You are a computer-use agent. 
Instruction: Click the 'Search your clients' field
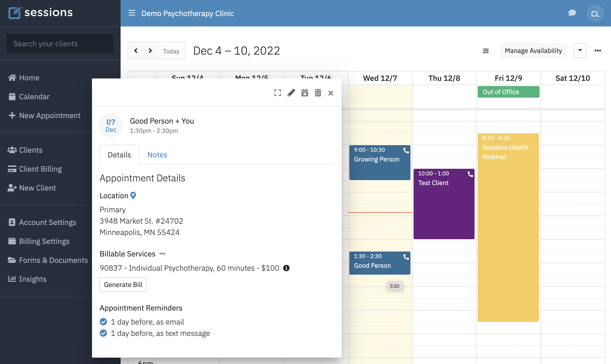pyautogui.click(x=60, y=43)
